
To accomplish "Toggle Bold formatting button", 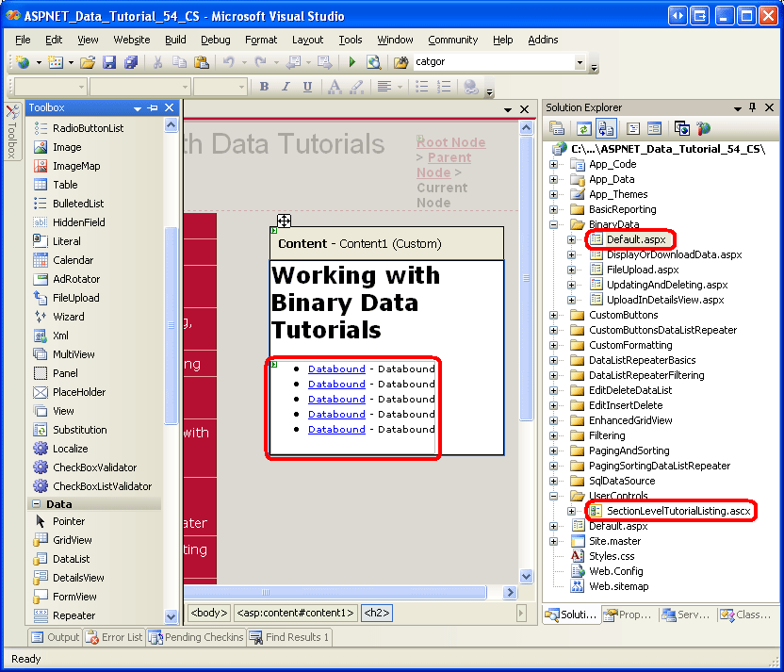I will click(264, 87).
